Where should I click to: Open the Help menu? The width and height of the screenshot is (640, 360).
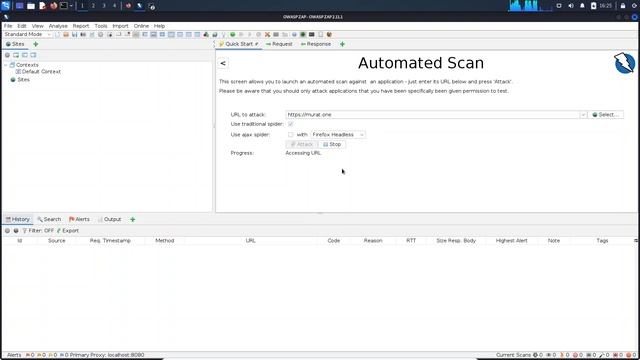(159, 26)
